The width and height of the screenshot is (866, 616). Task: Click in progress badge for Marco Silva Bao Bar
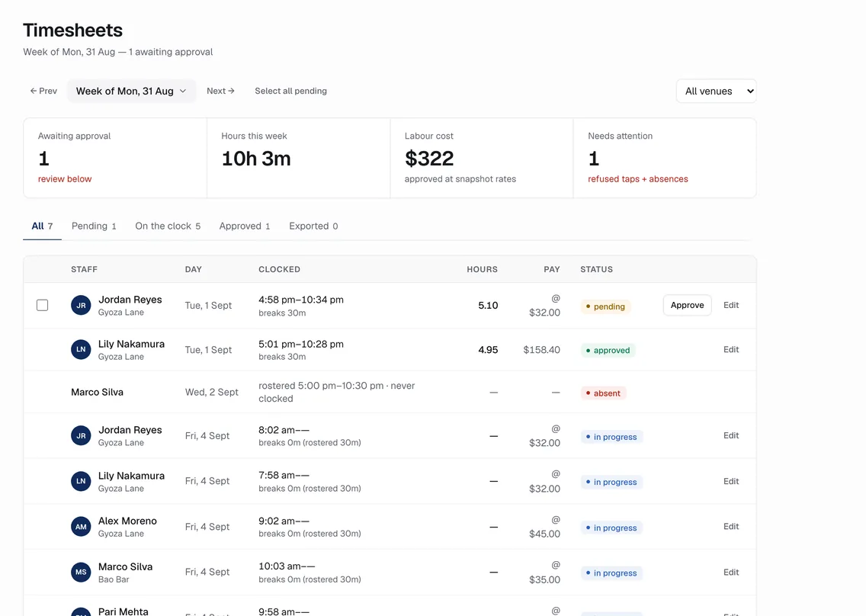pos(611,573)
